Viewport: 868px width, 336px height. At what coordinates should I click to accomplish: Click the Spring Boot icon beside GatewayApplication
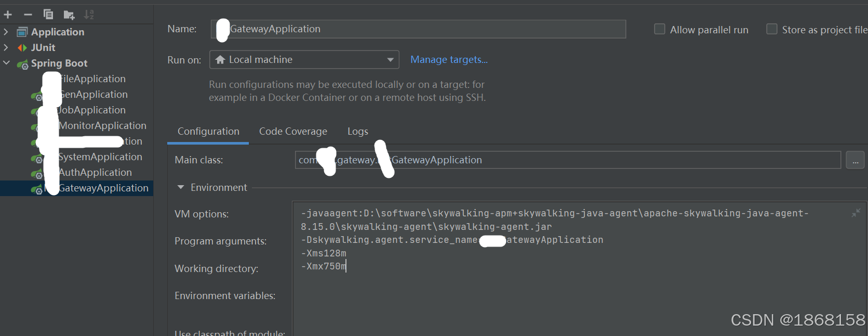(x=36, y=189)
